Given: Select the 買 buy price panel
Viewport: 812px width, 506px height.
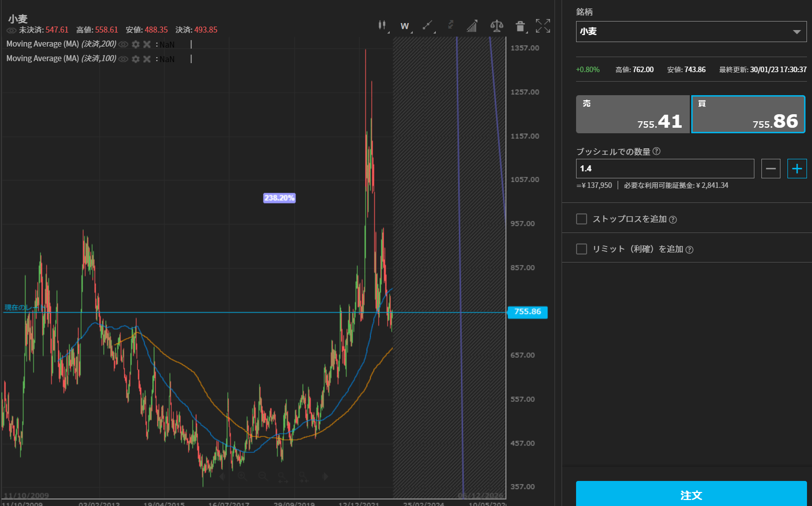Looking at the screenshot, I should click(748, 114).
